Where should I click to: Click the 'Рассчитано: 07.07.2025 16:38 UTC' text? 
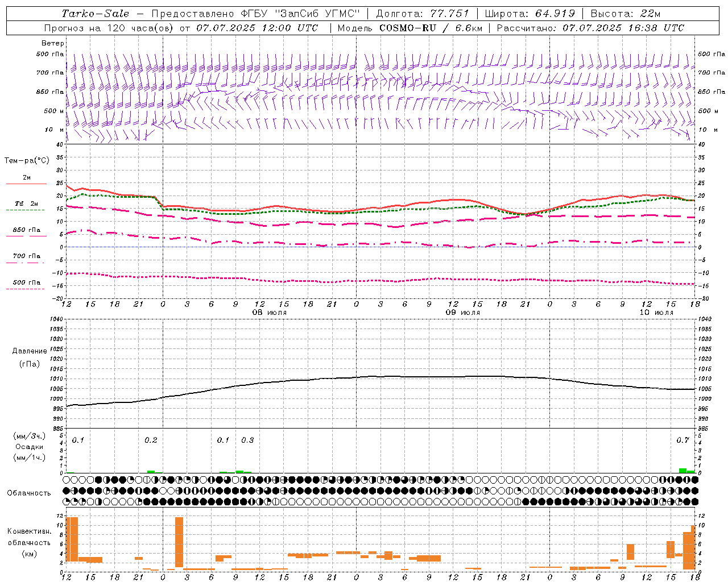pos(590,28)
